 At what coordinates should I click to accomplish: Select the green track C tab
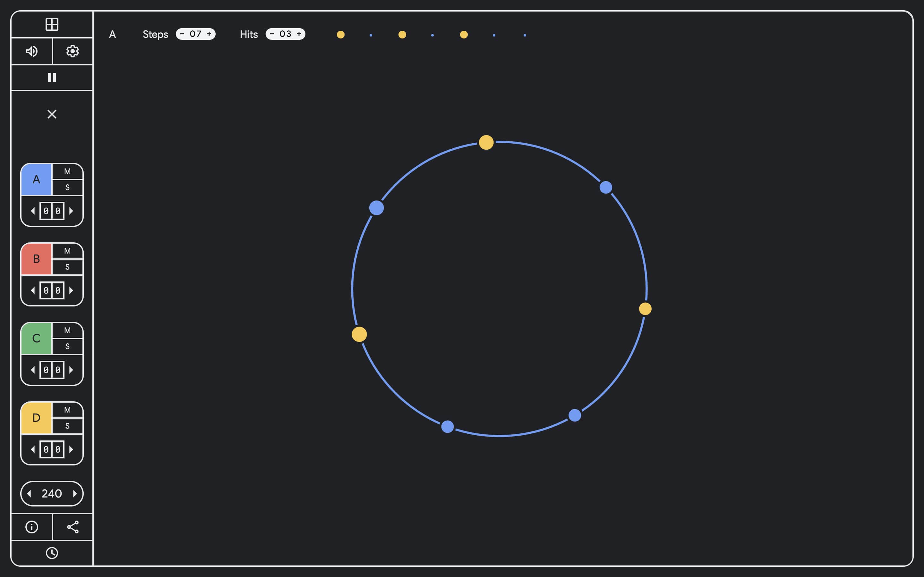click(x=37, y=339)
